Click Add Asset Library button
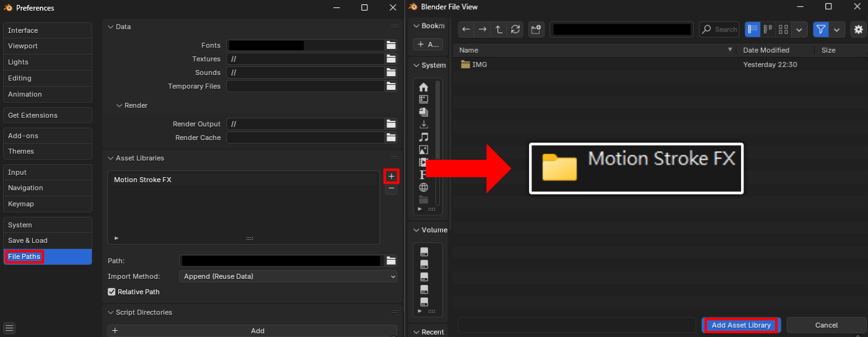The height and width of the screenshot is (337, 868). click(741, 325)
